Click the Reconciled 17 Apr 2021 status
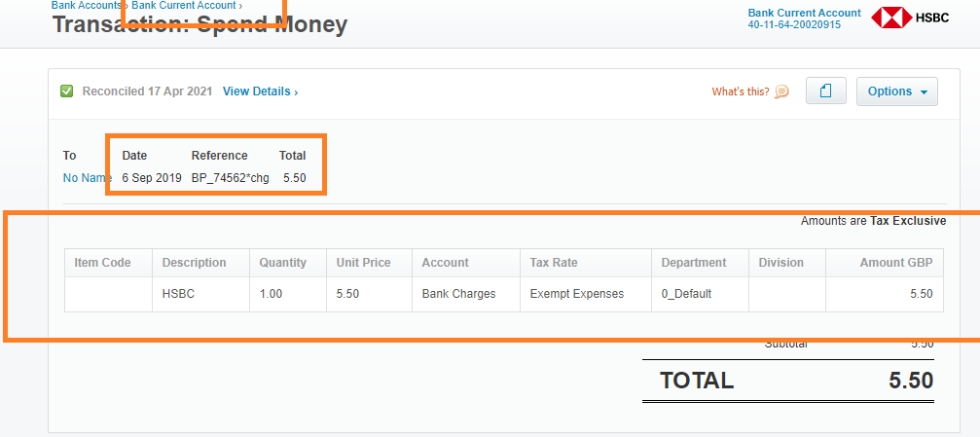This screenshot has height=437, width=980. pyautogui.click(x=148, y=91)
